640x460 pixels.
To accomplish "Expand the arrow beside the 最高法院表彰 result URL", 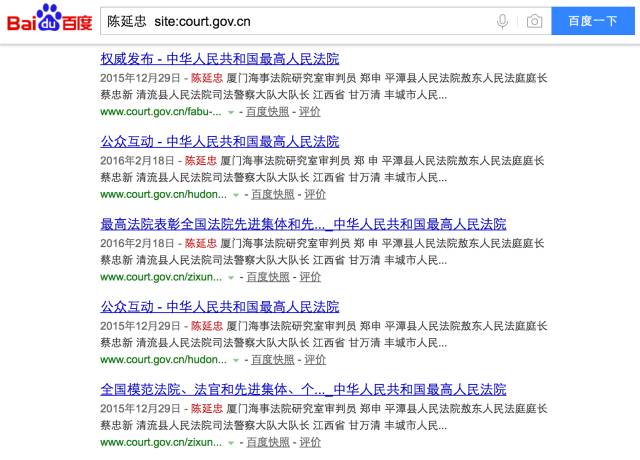I will (232, 278).
